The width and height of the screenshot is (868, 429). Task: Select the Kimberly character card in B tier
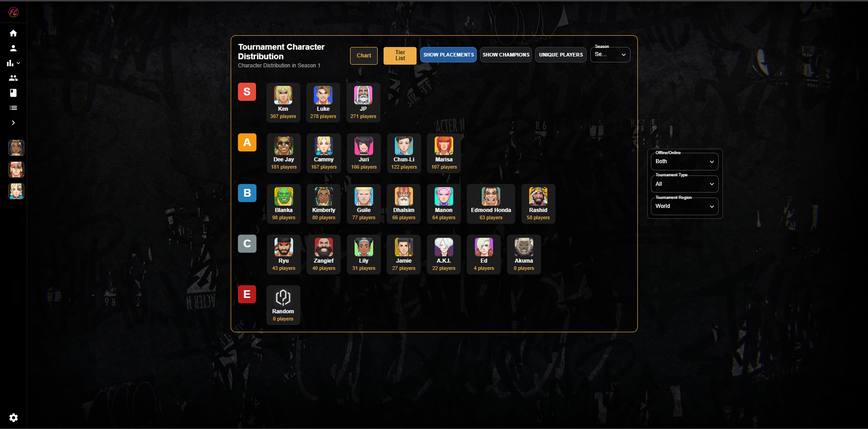(324, 204)
